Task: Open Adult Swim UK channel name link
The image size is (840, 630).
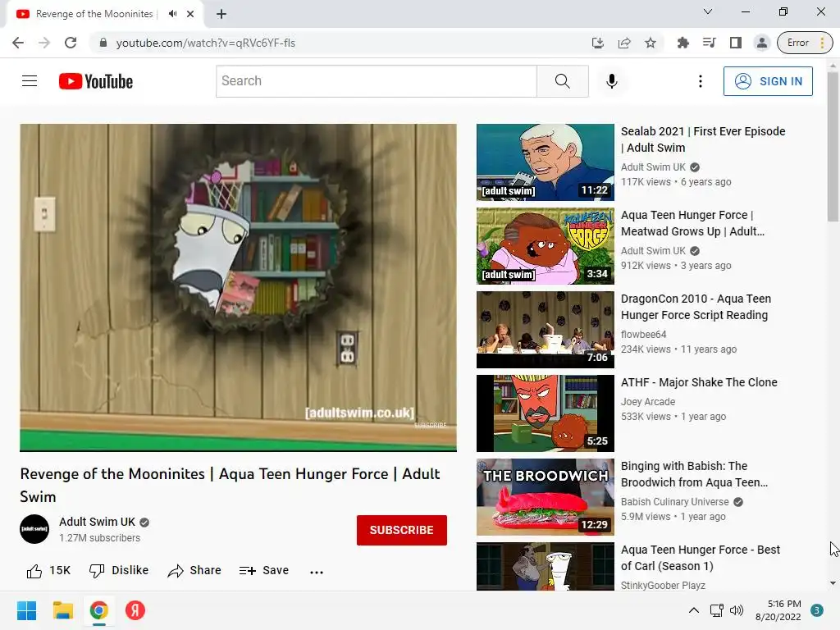Action: [97, 522]
